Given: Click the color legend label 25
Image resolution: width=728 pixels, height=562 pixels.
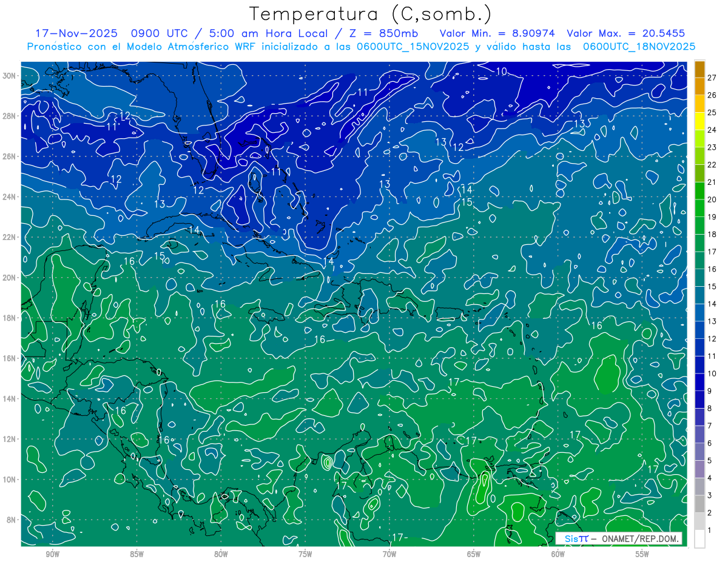Looking at the screenshot, I should (712, 112).
